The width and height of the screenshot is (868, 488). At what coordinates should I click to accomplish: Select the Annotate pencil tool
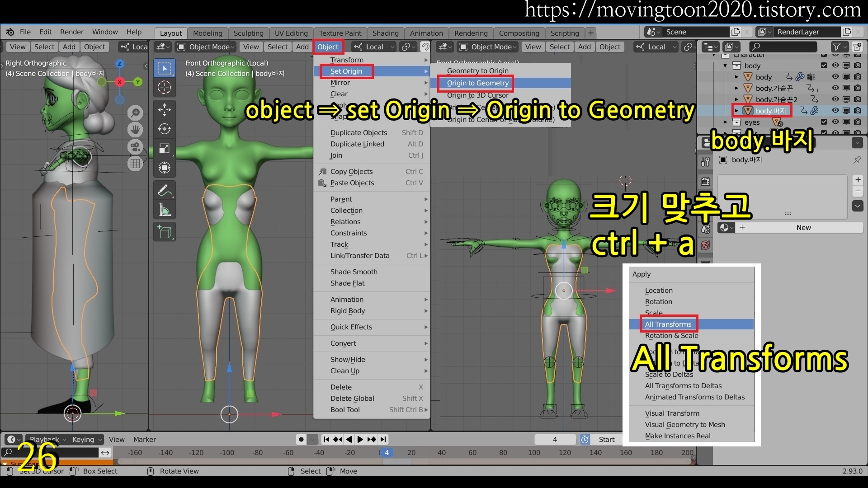[x=165, y=190]
